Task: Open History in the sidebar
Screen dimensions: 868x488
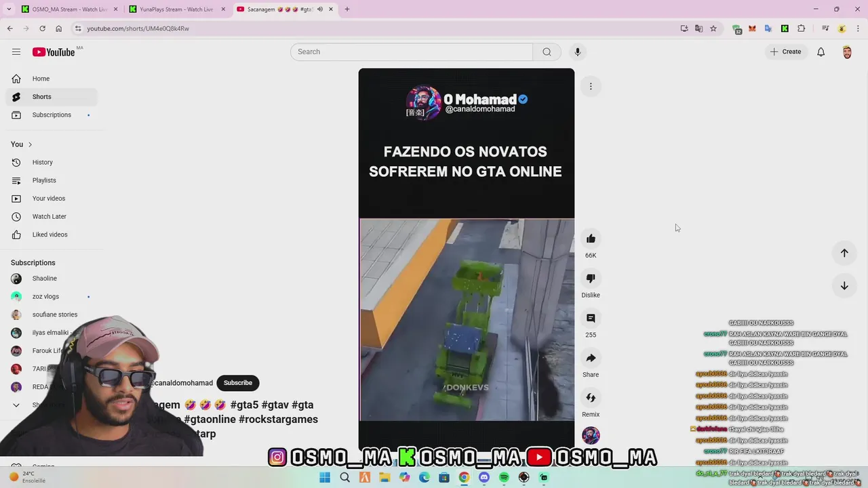Action: (x=52, y=163)
